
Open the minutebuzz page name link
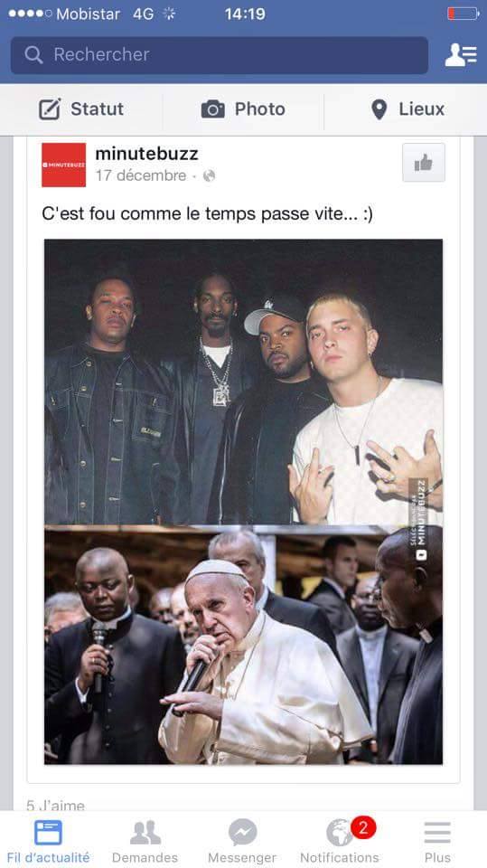click(x=146, y=154)
